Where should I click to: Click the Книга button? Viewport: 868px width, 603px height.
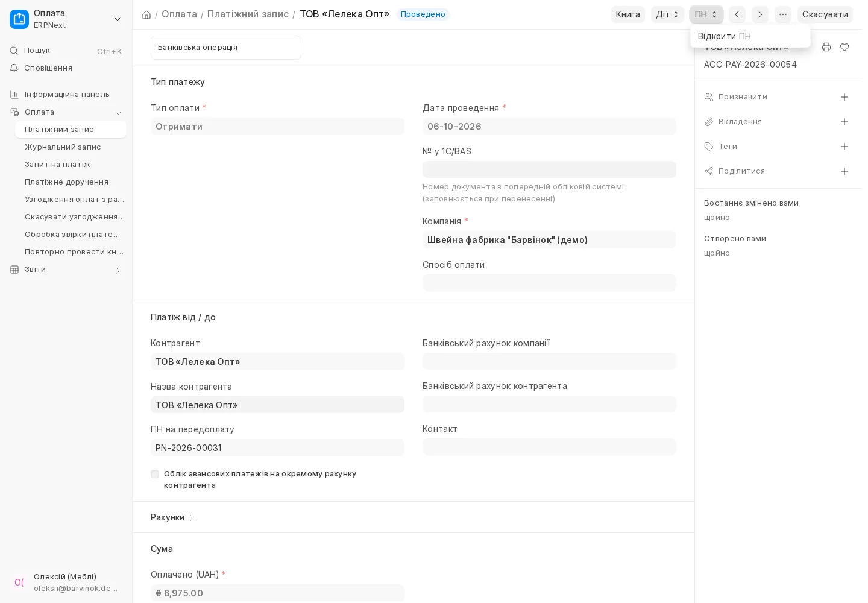coord(628,14)
